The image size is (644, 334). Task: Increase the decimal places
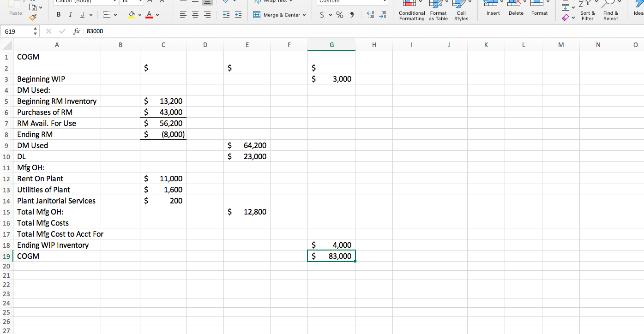(x=370, y=15)
